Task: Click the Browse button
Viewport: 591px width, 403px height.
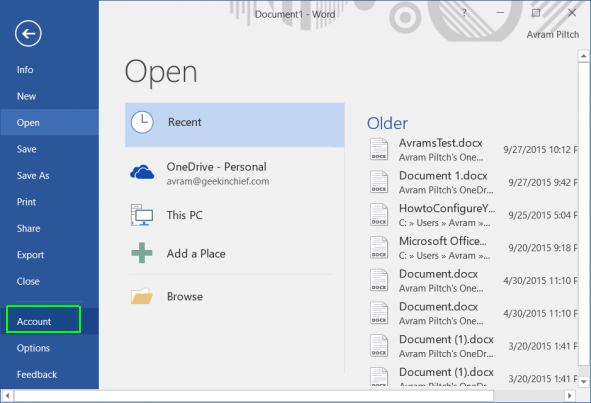Action: 234,296
